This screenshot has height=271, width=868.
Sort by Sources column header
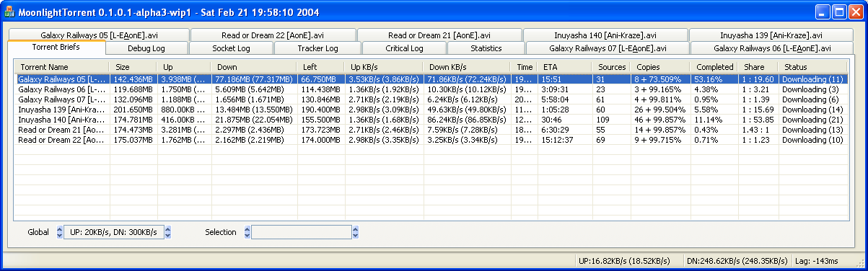coord(612,67)
